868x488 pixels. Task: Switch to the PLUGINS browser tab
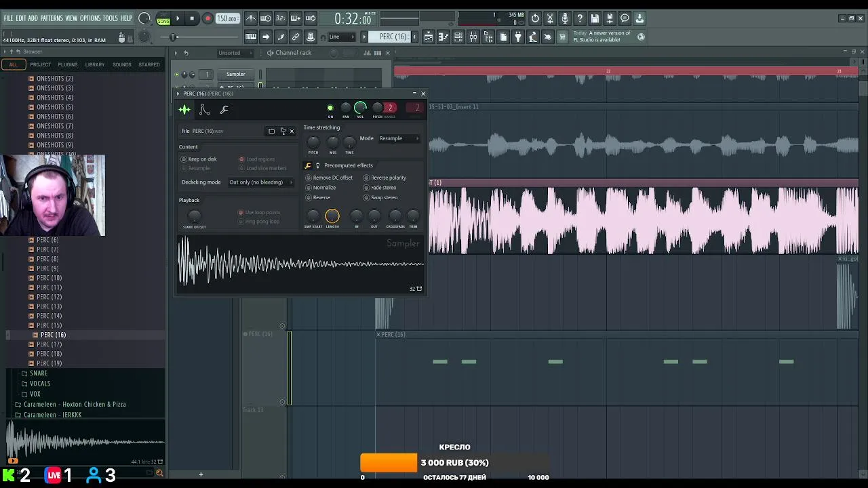(x=67, y=64)
